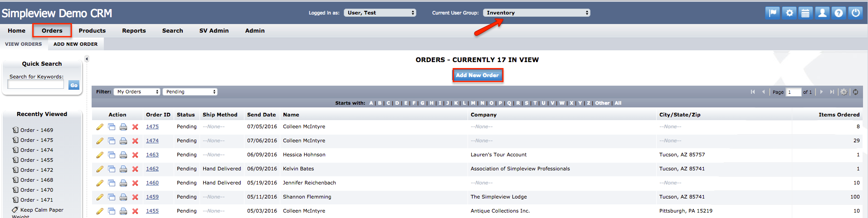Sort by Items Ordered column header
This screenshot has height=218, width=868.
pyautogui.click(x=839, y=115)
